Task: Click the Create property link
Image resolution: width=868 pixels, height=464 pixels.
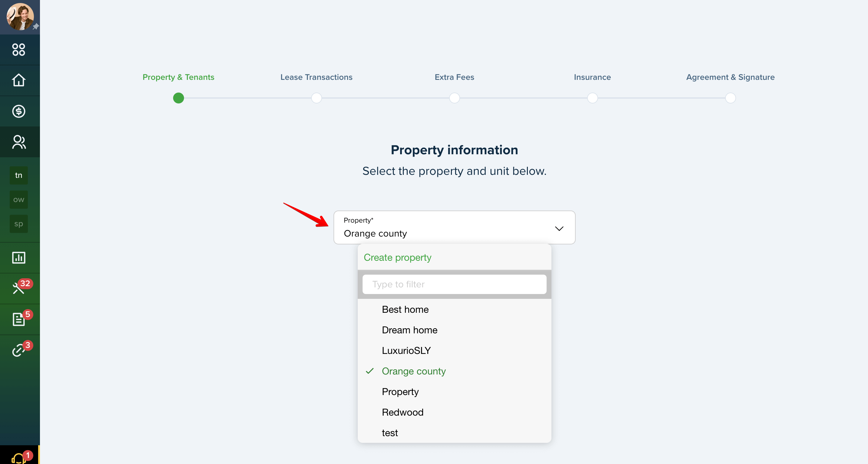Action: [397, 257]
